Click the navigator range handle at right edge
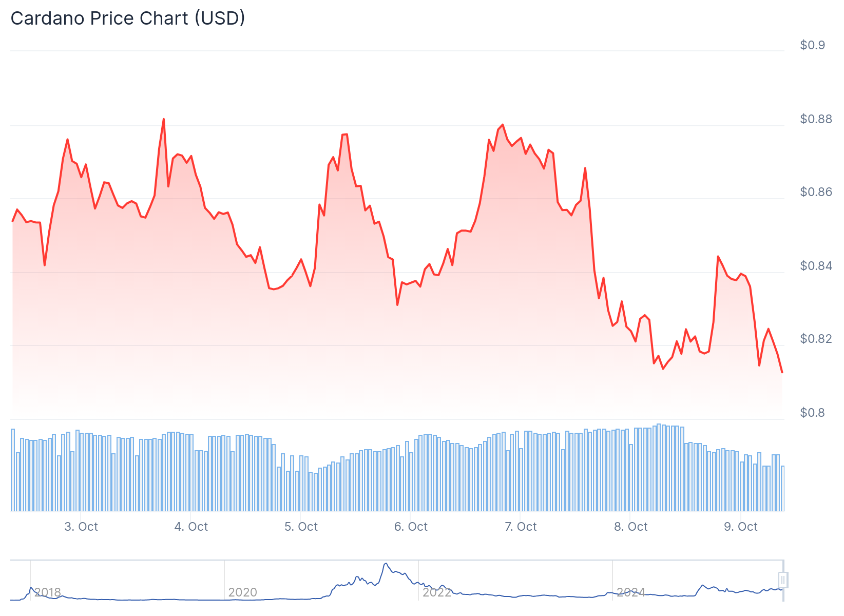The image size is (844, 616). (x=783, y=580)
